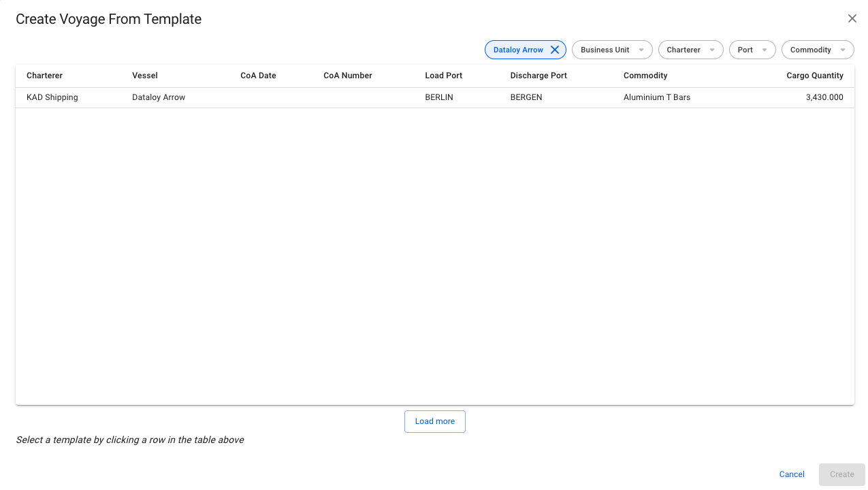Image resolution: width=868 pixels, height=490 pixels.
Task: Click the Aluminium T Bars cell
Action: pos(657,97)
